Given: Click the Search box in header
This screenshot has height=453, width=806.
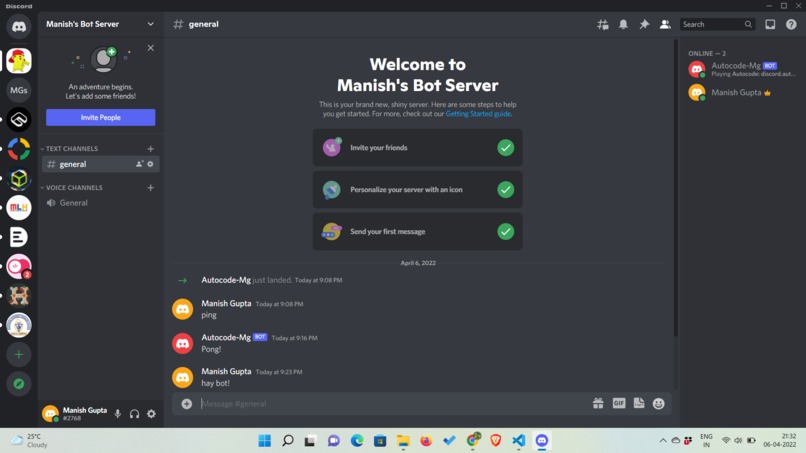Looking at the screenshot, I should point(718,24).
